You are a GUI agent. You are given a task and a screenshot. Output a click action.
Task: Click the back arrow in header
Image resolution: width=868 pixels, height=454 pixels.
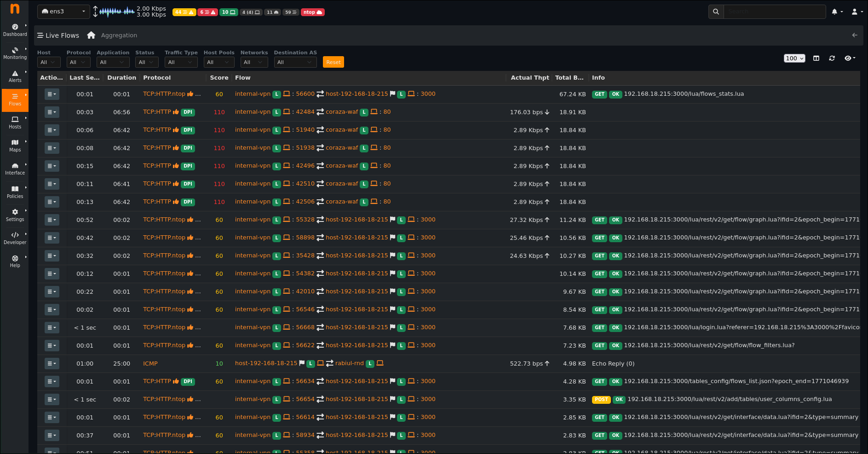855,35
